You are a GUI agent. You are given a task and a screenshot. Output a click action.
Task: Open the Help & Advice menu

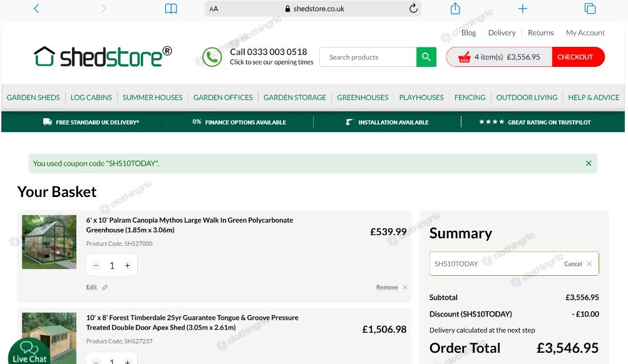point(594,98)
